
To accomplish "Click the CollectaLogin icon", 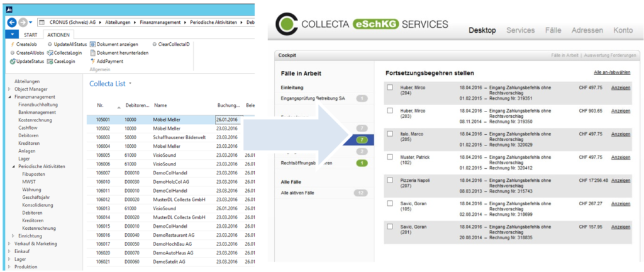I will [x=50, y=53].
